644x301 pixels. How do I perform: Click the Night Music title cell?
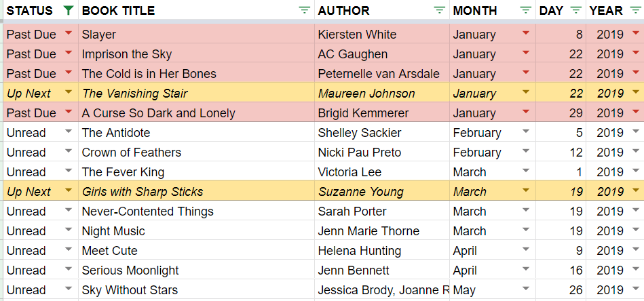click(x=197, y=231)
